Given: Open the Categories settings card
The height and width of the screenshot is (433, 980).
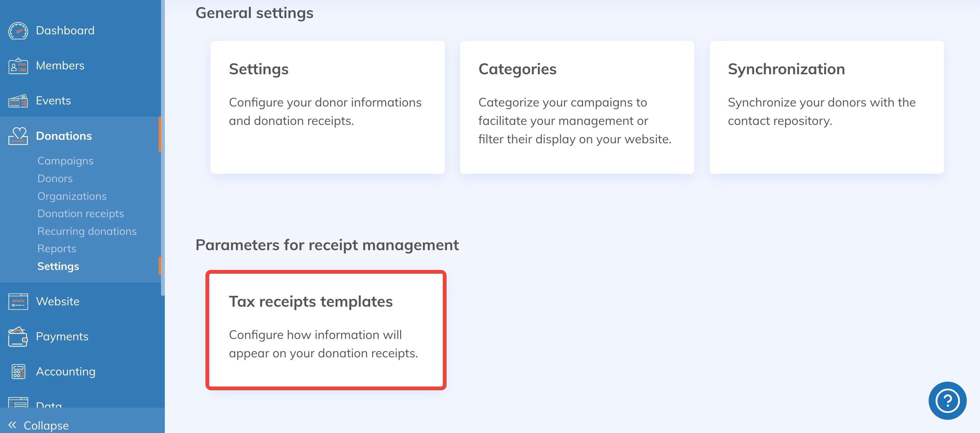Looking at the screenshot, I should (x=577, y=107).
